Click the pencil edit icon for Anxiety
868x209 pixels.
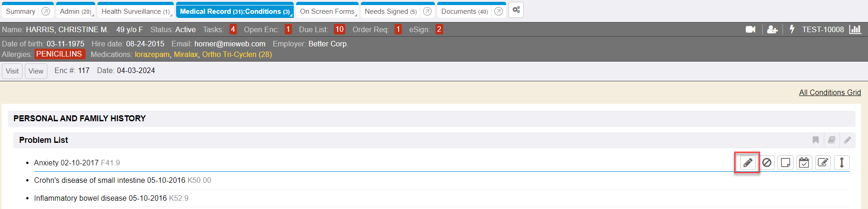click(748, 163)
